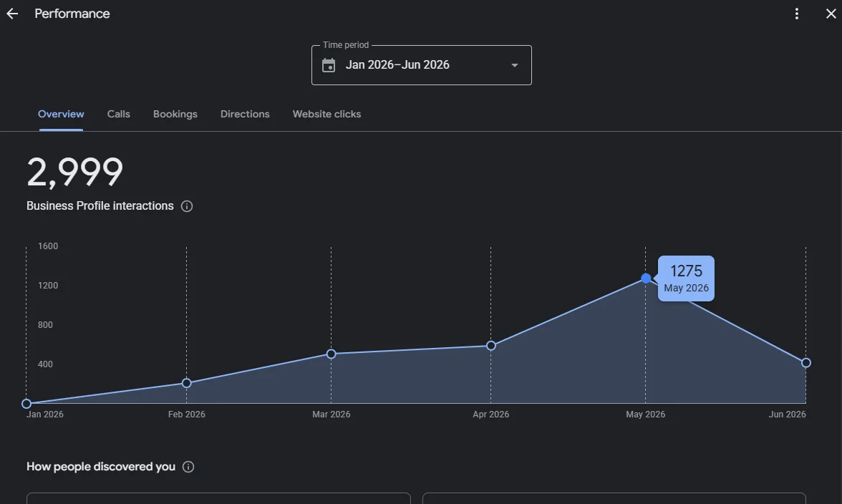Viewport: 842px width, 504px height.
Task: Click the Mar 2026 x-axis label
Action: (x=332, y=415)
